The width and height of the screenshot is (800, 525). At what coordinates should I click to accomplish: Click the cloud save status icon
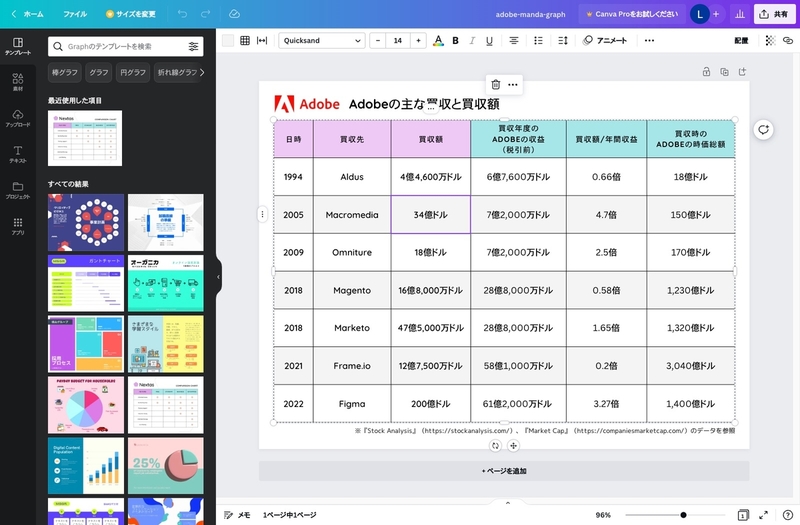click(234, 14)
